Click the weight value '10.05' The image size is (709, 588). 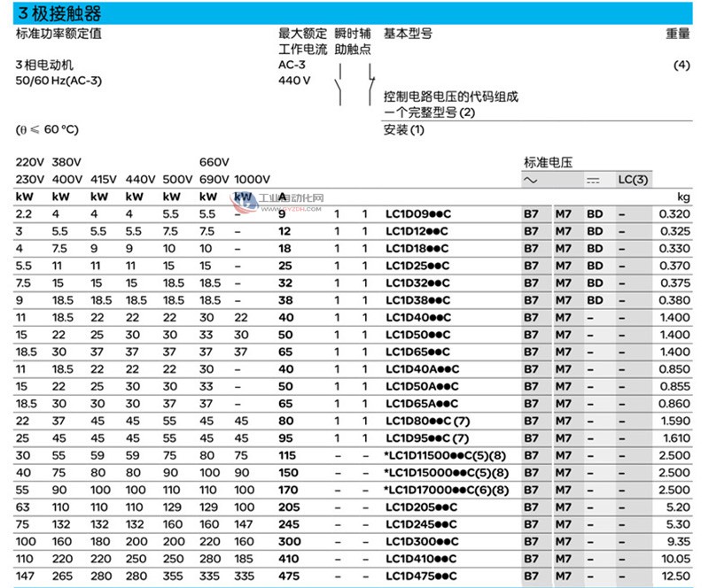(x=675, y=559)
